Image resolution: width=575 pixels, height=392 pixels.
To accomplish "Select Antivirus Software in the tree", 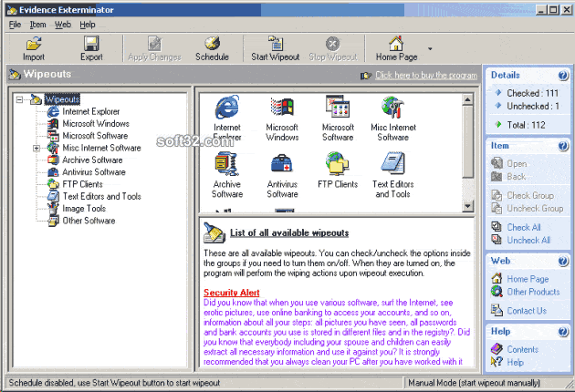I will pos(93,171).
